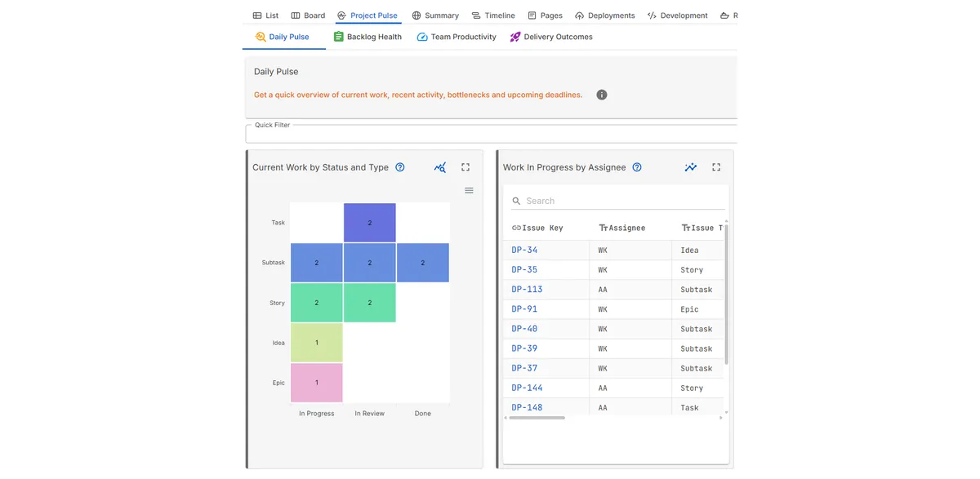Sort by Assignee column header
Screen dimensions: 980x479
pyautogui.click(x=627, y=228)
